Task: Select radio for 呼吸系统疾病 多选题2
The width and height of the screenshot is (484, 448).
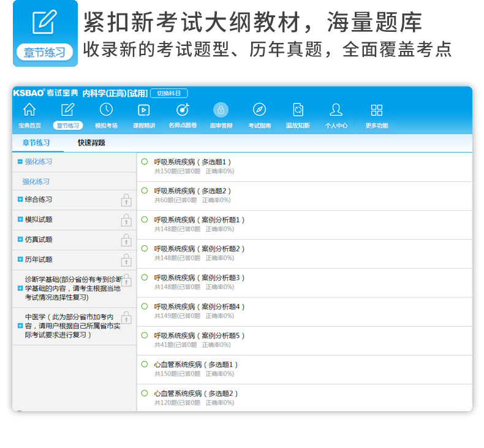Action: pos(145,191)
